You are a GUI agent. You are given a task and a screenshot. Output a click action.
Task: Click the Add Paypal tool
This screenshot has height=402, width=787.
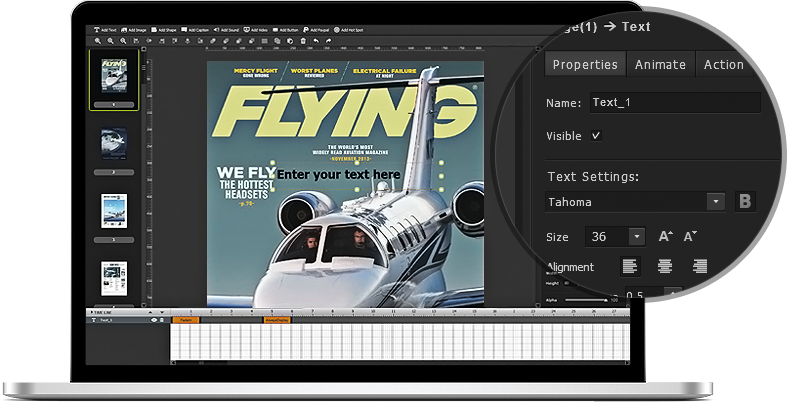[x=316, y=30]
